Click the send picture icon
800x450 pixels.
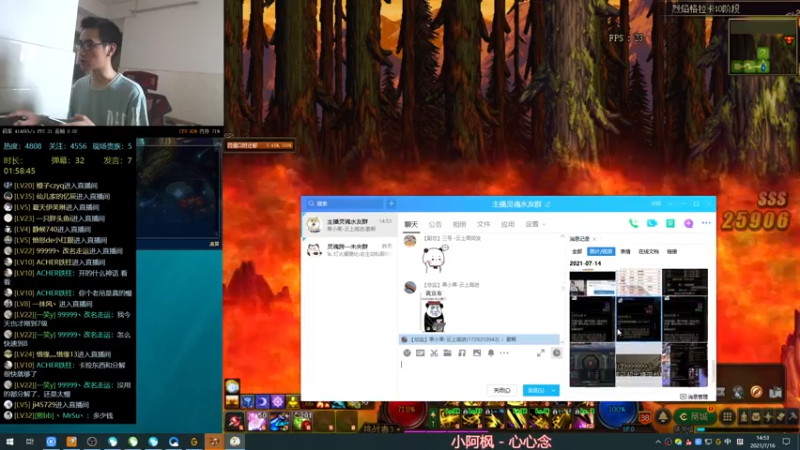tap(477, 353)
